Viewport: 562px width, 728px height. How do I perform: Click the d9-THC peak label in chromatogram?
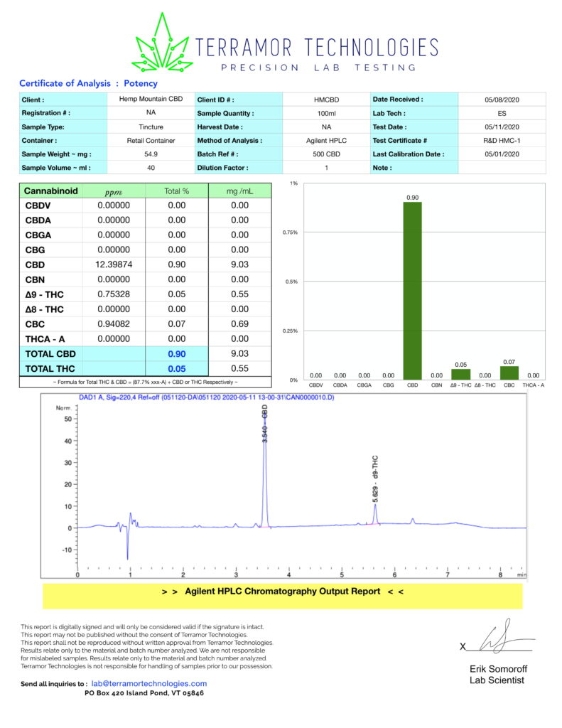click(x=375, y=478)
